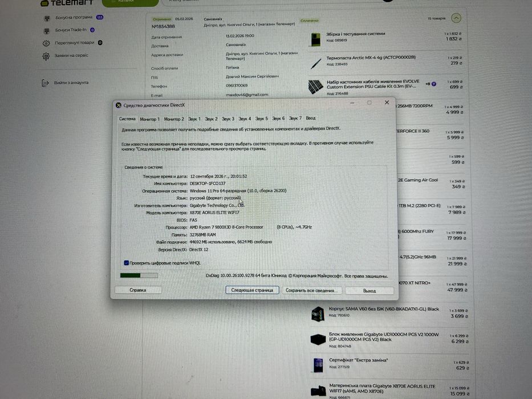Switch to the Монитор 2 tab
This screenshot has width=532, height=399.
(174, 119)
